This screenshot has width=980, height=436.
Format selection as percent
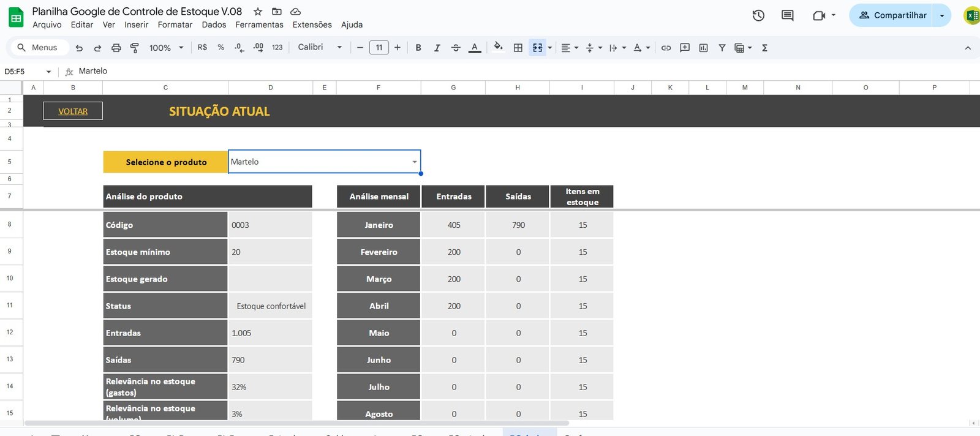221,48
